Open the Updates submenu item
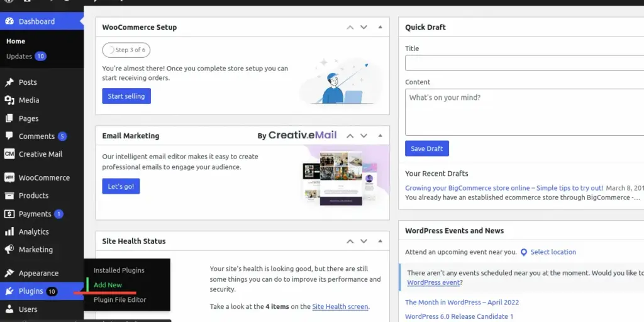Image resolution: width=644 pixels, height=322 pixels. pos(19,56)
